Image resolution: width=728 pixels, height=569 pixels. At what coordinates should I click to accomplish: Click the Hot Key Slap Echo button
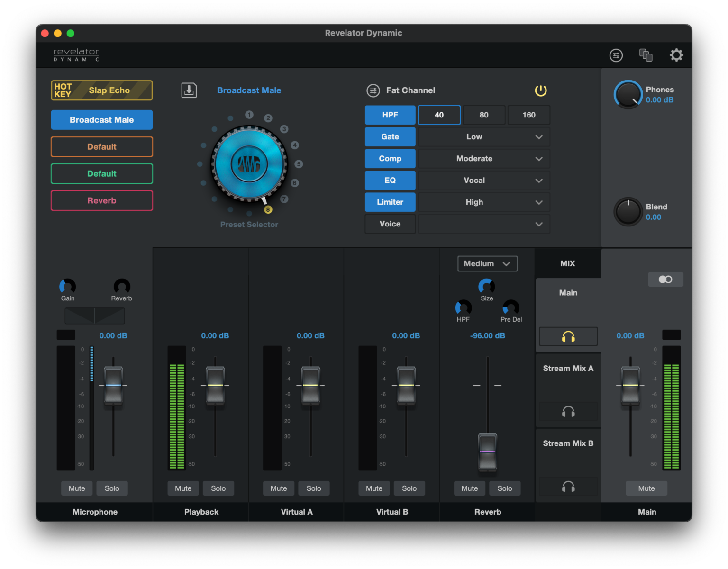102,90
